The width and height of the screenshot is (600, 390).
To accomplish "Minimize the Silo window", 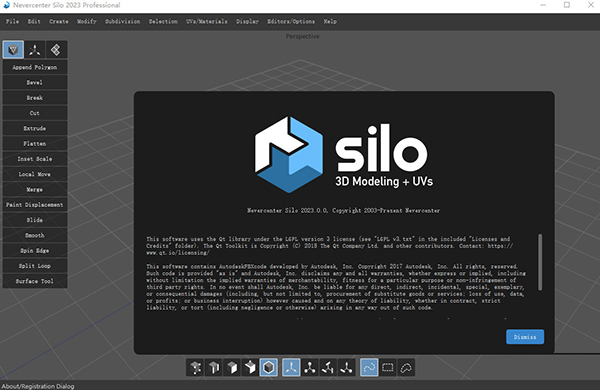I will pyautogui.click(x=543, y=5).
